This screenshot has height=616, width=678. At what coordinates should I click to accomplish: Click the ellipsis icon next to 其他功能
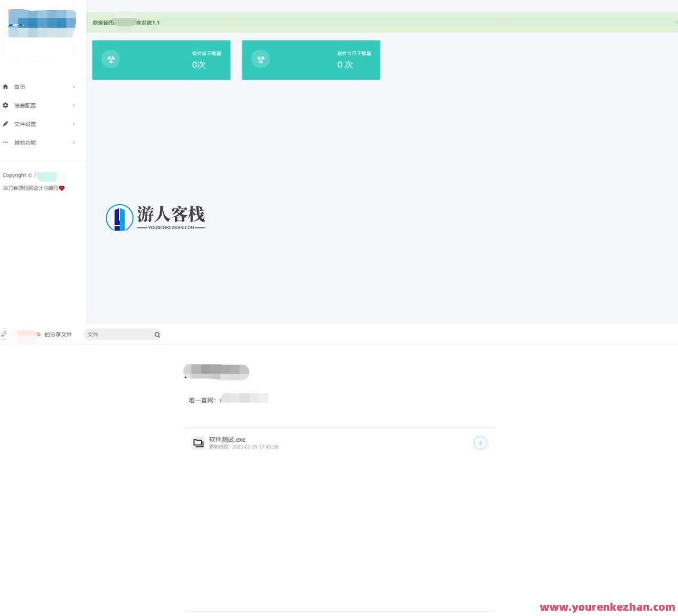click(5, 142)
